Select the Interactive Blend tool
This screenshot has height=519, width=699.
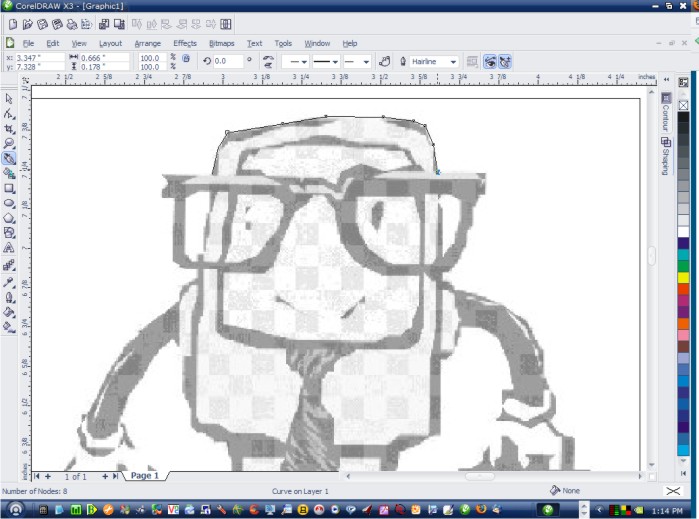(x=9, y=265)
